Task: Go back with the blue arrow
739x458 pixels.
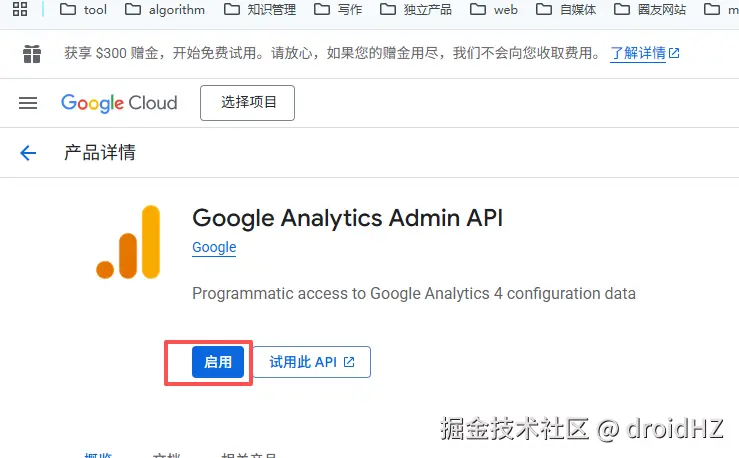Action: point(28,153)
